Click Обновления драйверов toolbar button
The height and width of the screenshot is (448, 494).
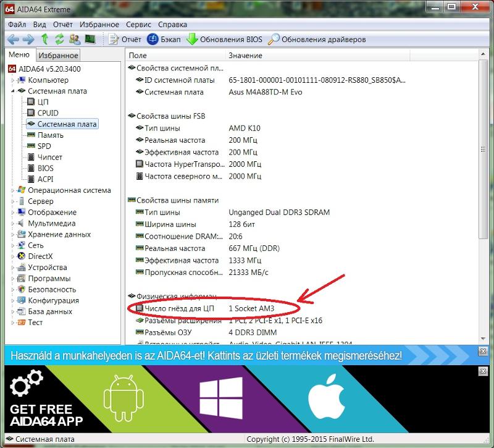pos(317,40)
